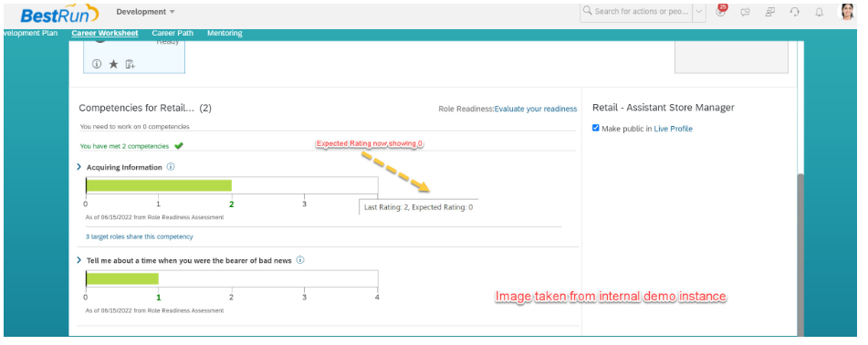868x345 pixels.
Task: Click the magnifier search icon
Action: [588, 11]
